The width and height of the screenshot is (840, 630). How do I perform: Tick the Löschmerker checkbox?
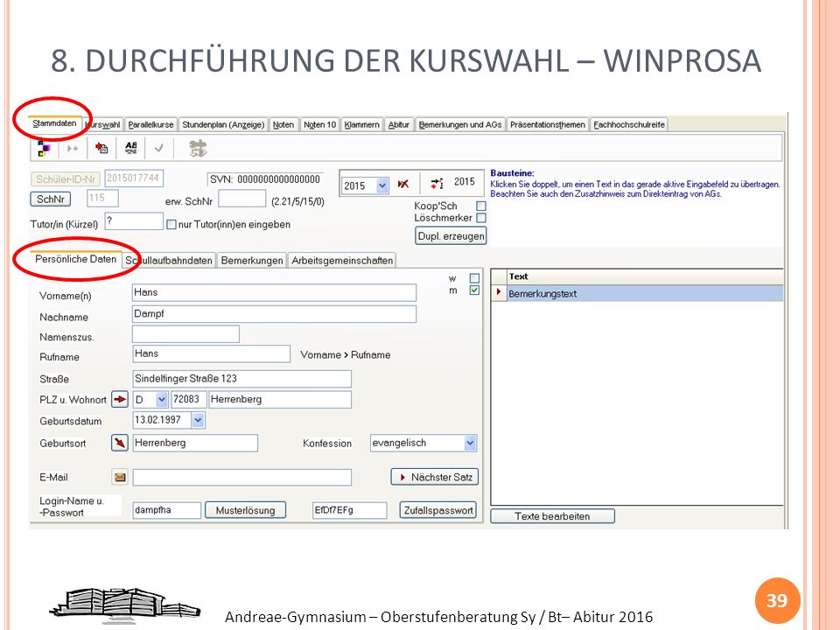pyautogui.click(x=481, y=218)
